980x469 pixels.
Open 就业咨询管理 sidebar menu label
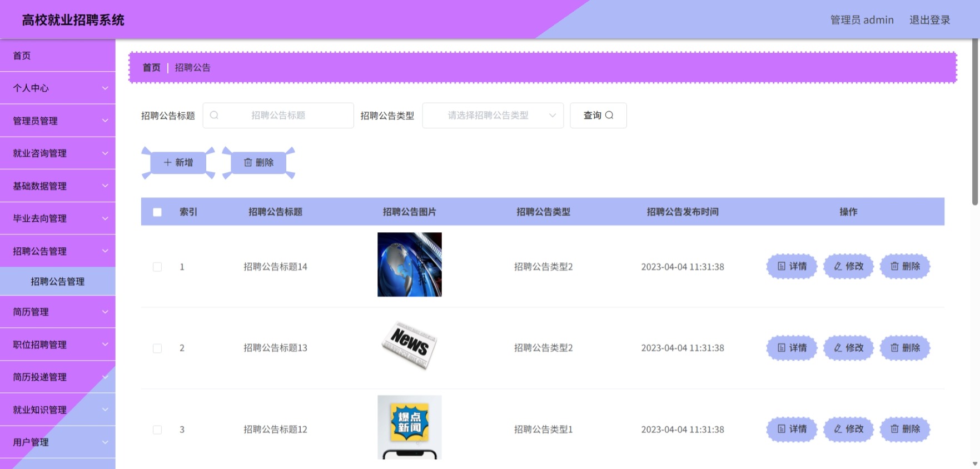tap(39, 153)
